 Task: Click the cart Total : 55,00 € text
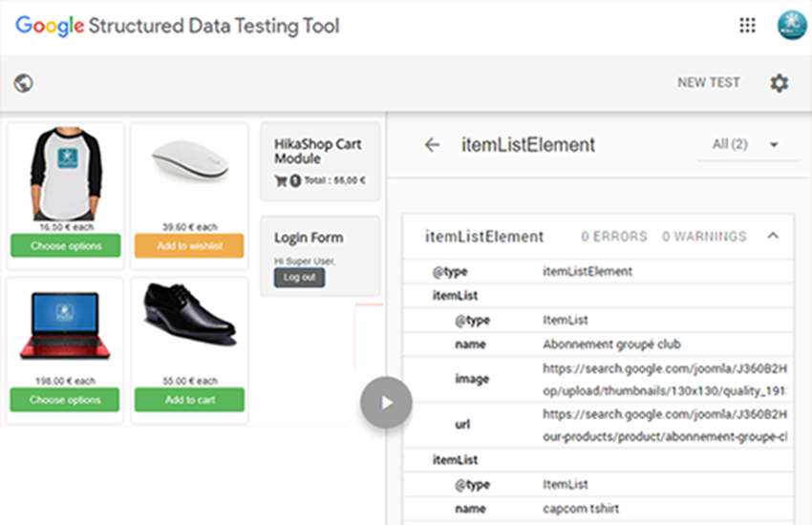tap(334, 180)
